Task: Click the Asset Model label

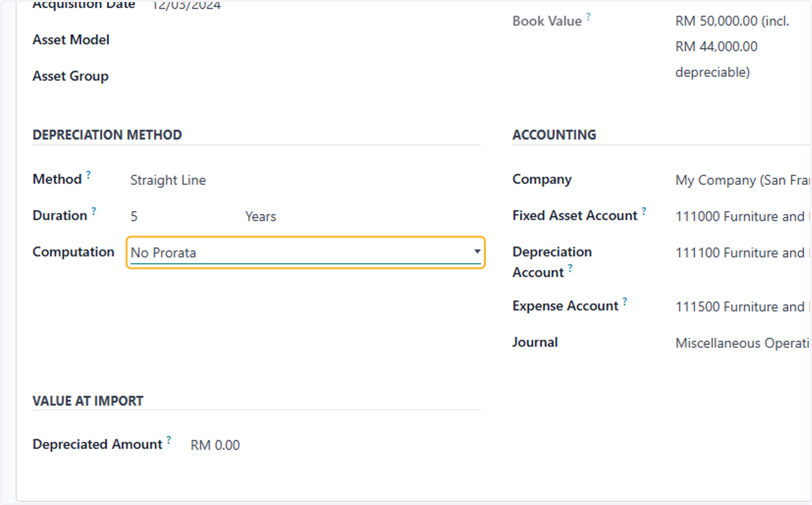Action: point(71,40)
